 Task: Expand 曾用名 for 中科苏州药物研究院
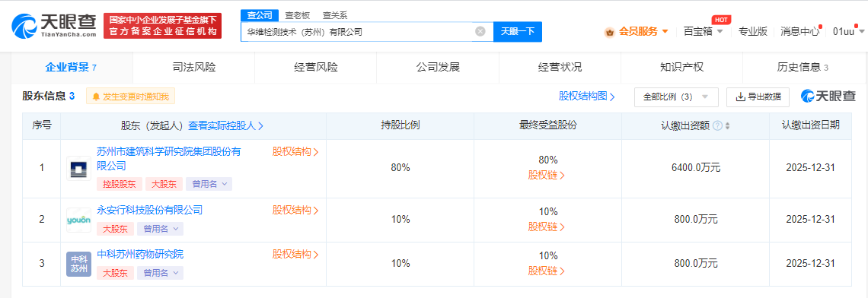pyautogui.click(x=160, y=273)
